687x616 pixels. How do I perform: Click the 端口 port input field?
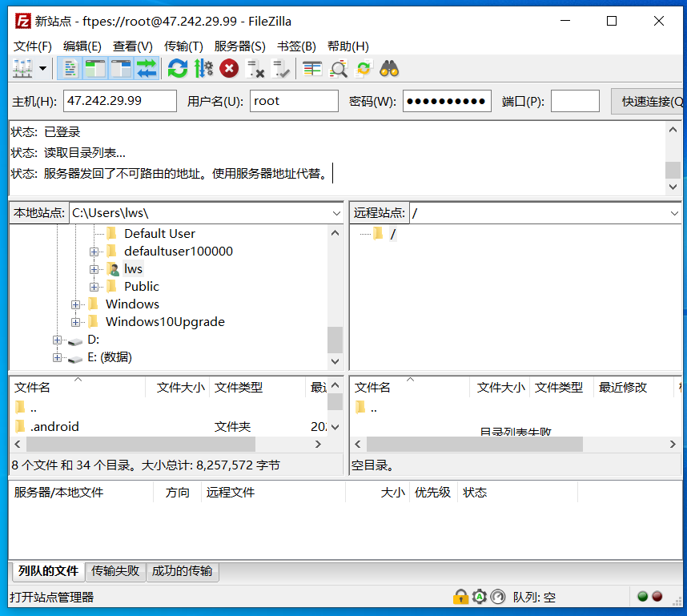pyautogui.click(x=575, y=101)
